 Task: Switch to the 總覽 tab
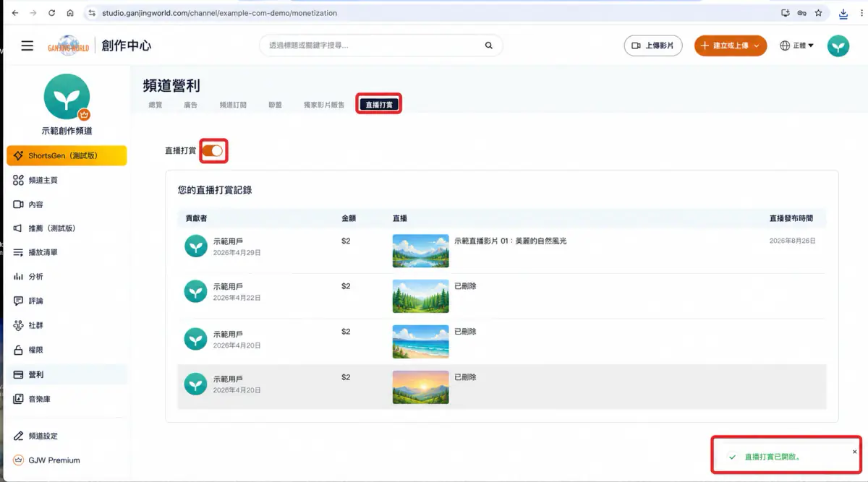(155, 105)
